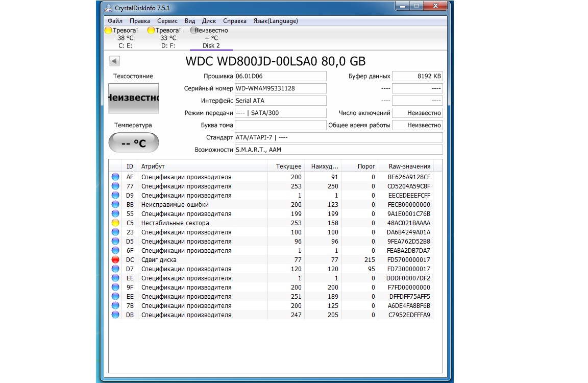588x383 pixels.
Task: Click raw value DDDF00007DF2
Action: click(408, 278)
